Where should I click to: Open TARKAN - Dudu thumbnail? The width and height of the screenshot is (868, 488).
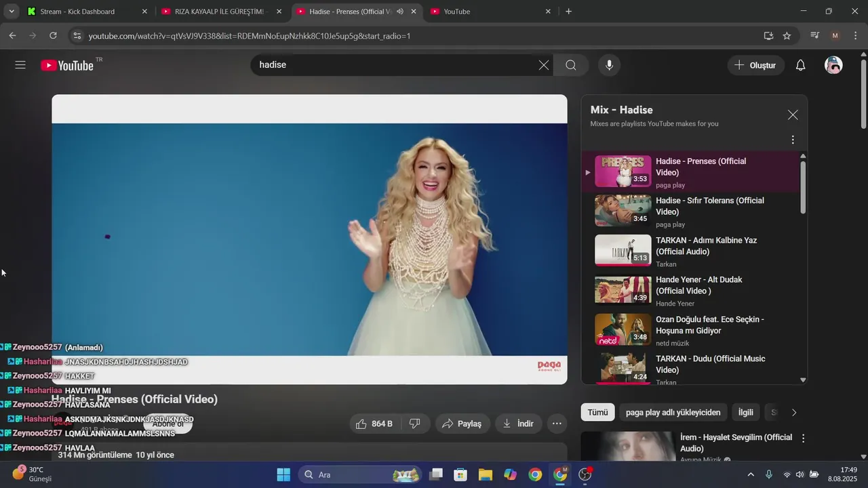(x=623, y=368)
